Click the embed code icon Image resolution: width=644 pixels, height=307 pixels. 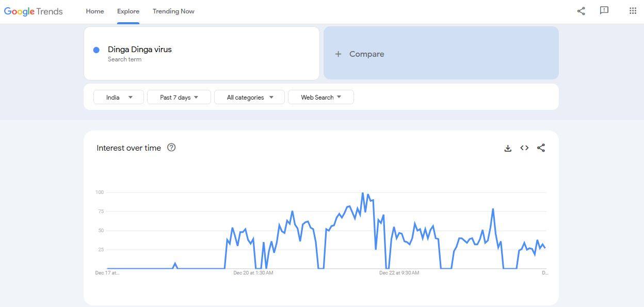click(x=524, y=148)
